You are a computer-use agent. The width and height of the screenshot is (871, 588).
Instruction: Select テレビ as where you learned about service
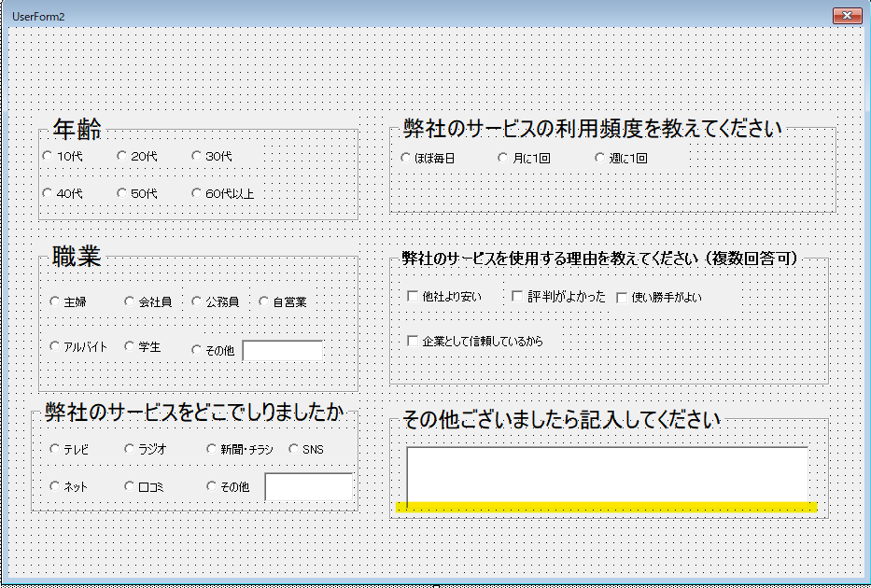[x=54, y=448]
